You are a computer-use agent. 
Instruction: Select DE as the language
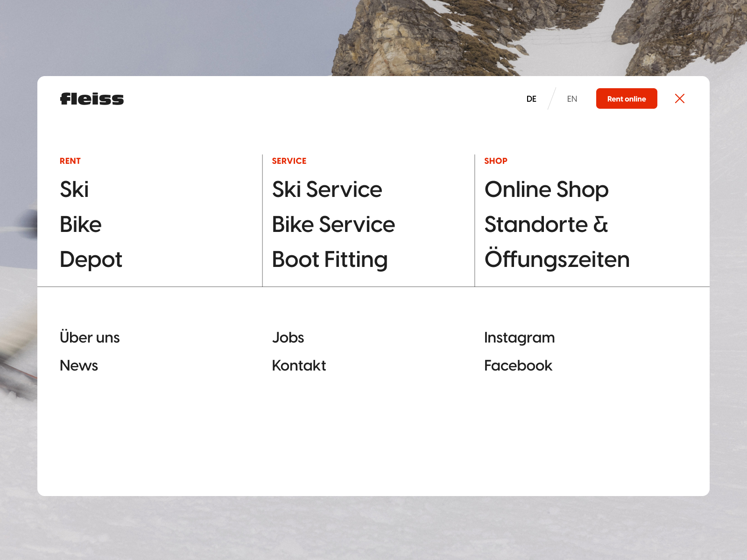point(531,98)
